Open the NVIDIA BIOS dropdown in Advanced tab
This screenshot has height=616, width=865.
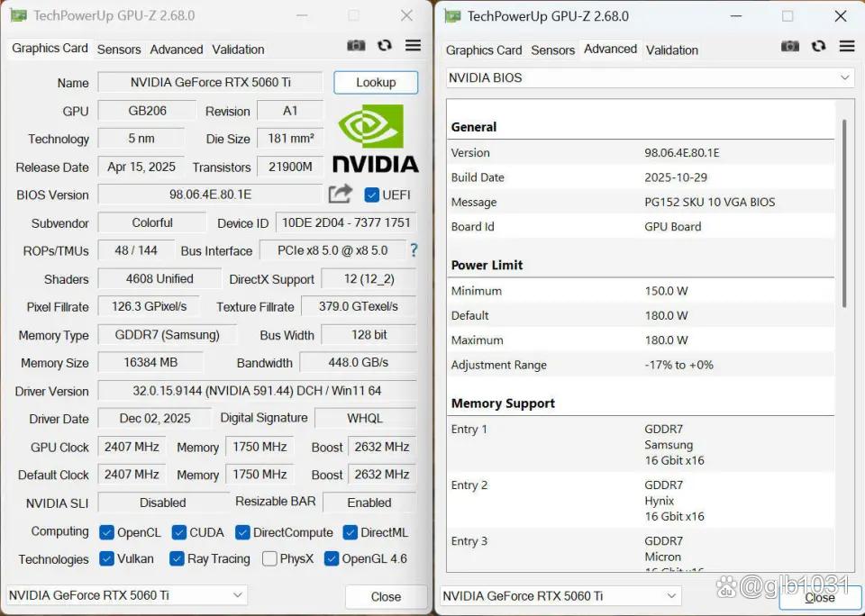650,77
